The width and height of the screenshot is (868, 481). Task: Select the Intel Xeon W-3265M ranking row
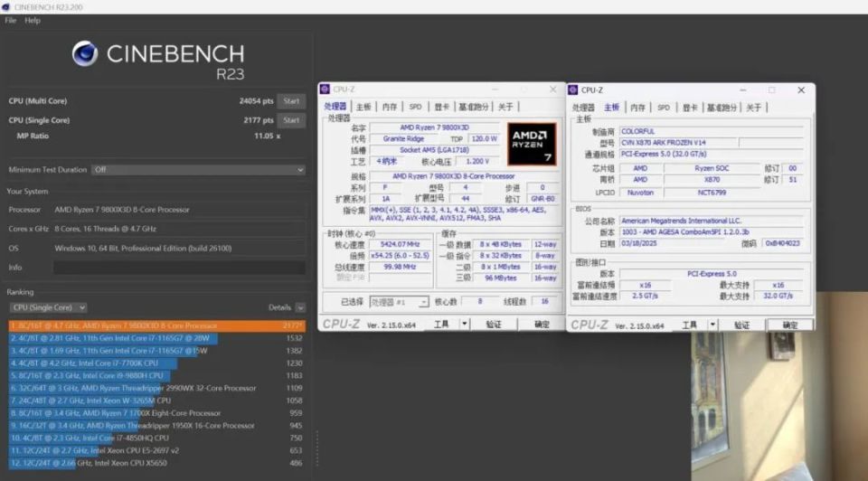pos(156,401)
